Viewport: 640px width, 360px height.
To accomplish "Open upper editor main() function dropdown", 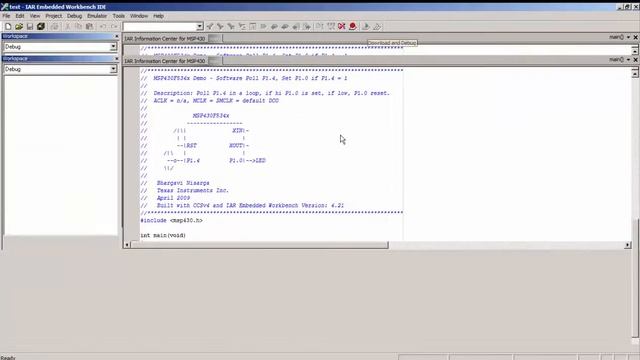I will [x=628, y=37].
